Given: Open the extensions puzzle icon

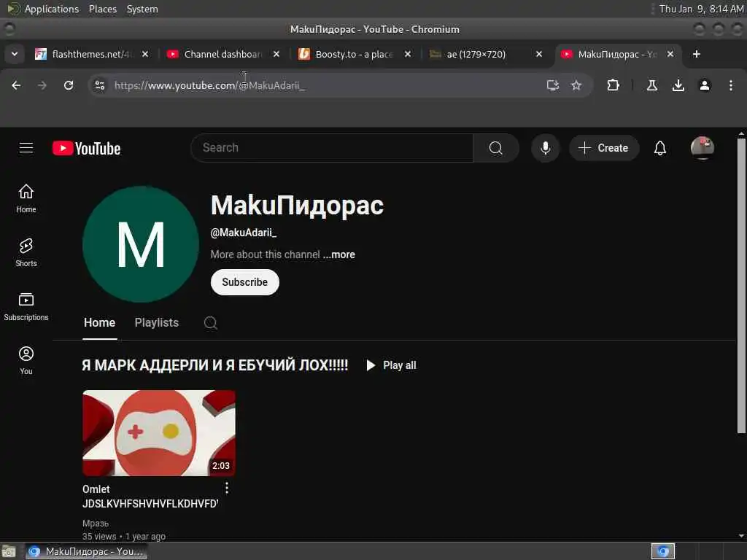Looking at the screenshot, I should [x=613, y=85].
